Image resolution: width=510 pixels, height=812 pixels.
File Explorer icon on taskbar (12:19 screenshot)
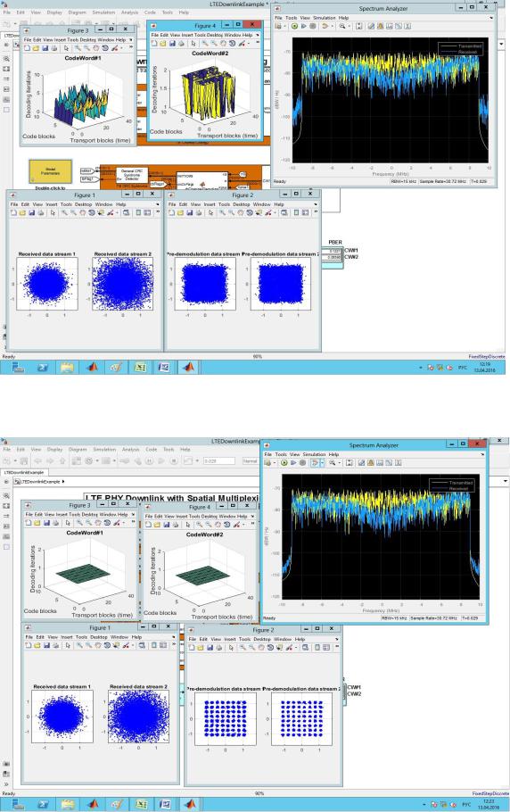coord(67,367)
